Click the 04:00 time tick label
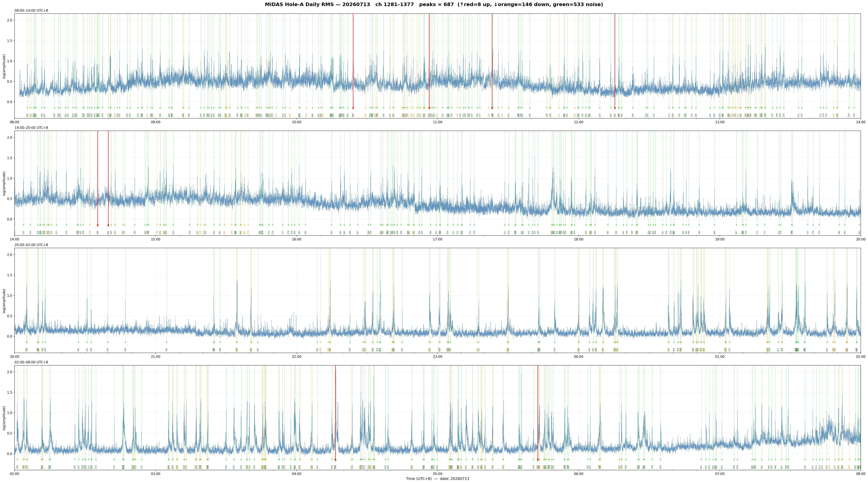 (297, 474)
